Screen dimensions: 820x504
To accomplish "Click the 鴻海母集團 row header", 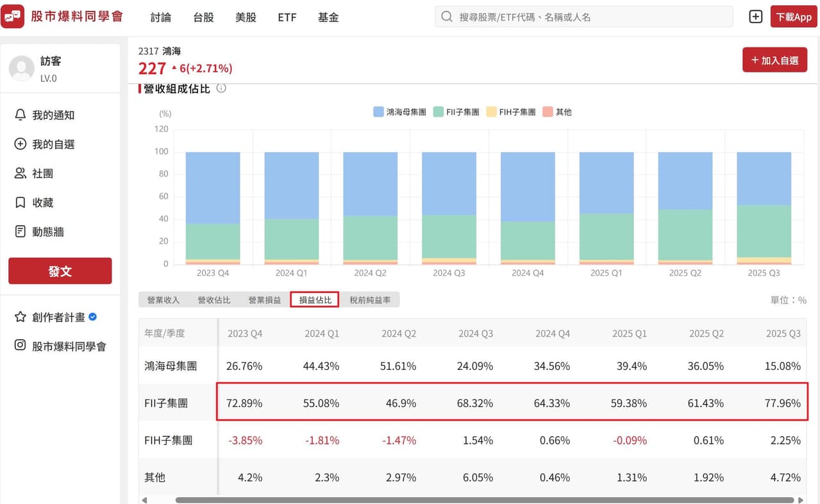I will (x=171, y=365).
